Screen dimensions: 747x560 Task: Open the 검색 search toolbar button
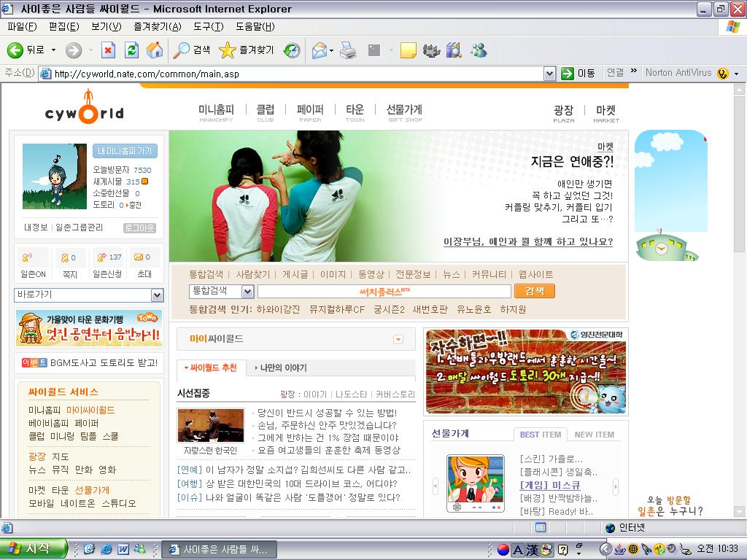(x=192, y=50)
